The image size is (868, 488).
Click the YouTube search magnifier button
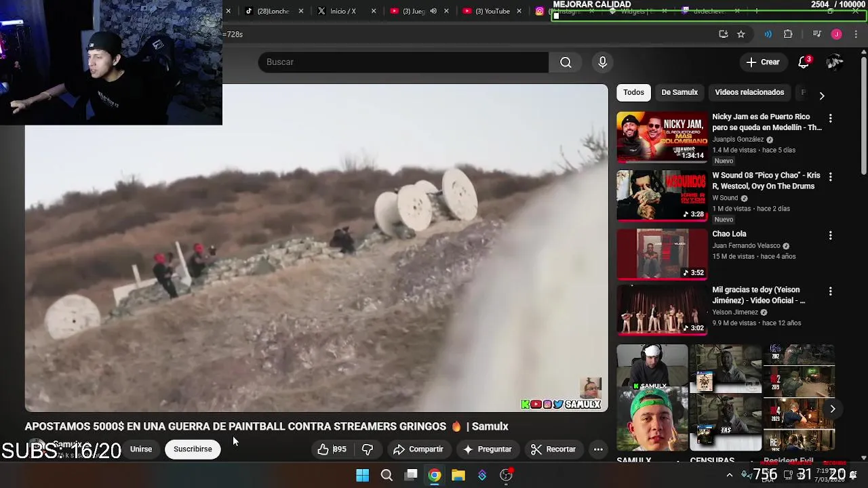pyautogui.click(x=566, y=62)
